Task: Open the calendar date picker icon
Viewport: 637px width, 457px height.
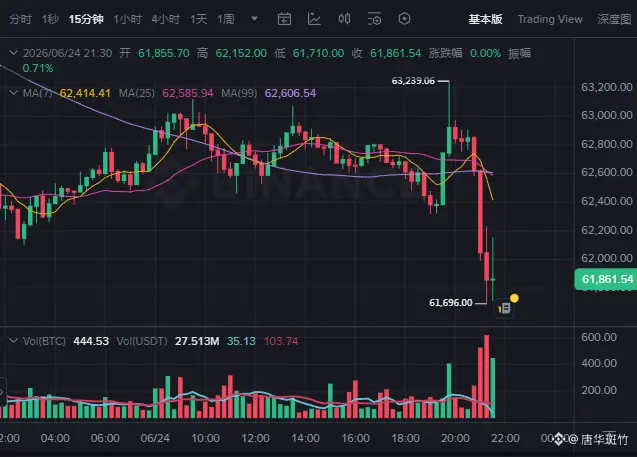Action: point(284,19)
